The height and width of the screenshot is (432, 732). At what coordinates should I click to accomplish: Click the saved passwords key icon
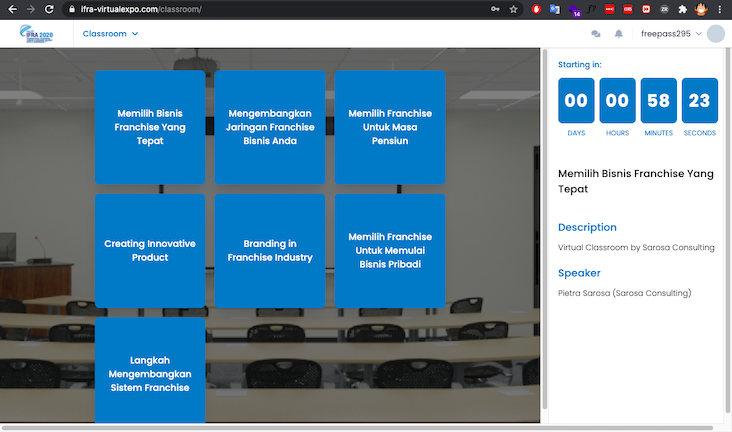pos(495,9)
